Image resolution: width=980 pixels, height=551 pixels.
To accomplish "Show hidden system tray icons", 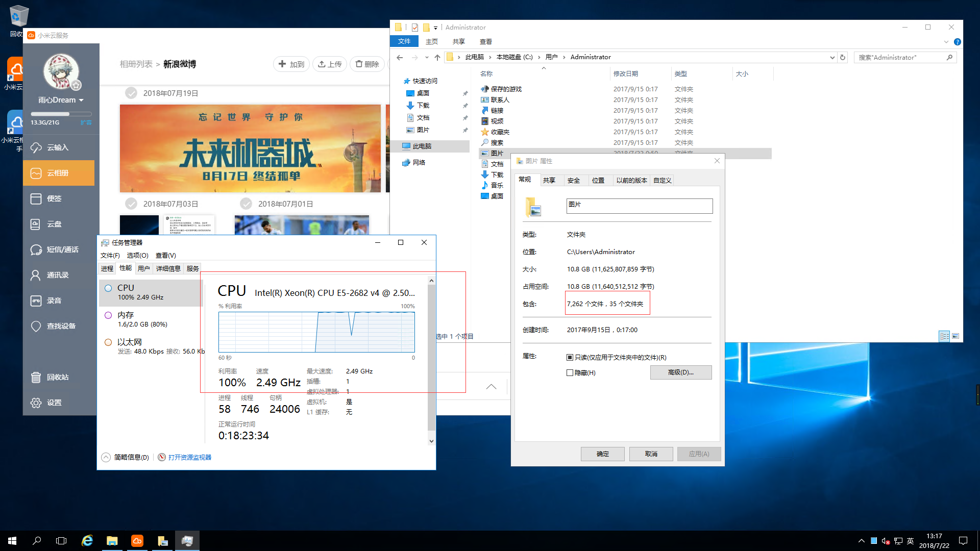I will (862, 541).
